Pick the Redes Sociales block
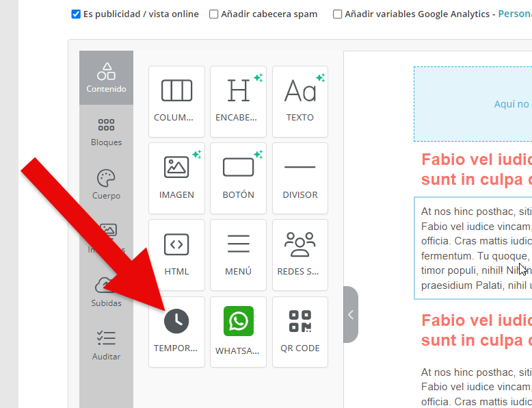 coord(300,255)
